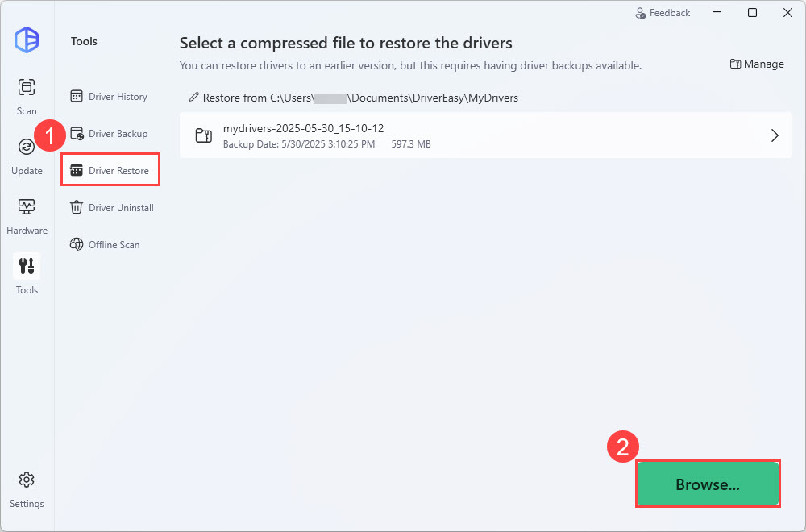This screenshot has height=532, width=806.
Task: Click the zip folder icon of mydrivers backup
Action: click(204, 135)
